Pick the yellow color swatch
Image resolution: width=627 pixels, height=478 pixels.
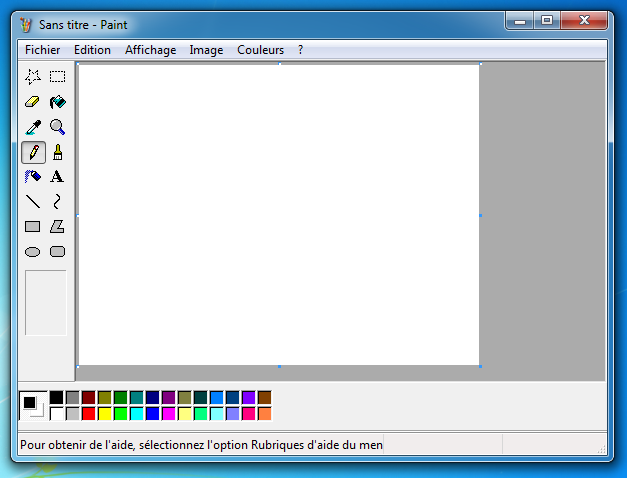pos(104,414)
